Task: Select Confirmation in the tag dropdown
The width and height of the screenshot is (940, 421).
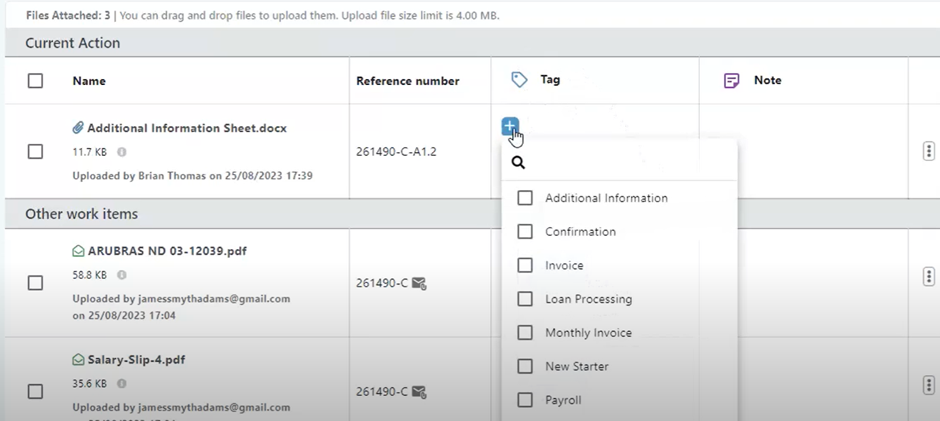Action: click(x=525, y=232)
